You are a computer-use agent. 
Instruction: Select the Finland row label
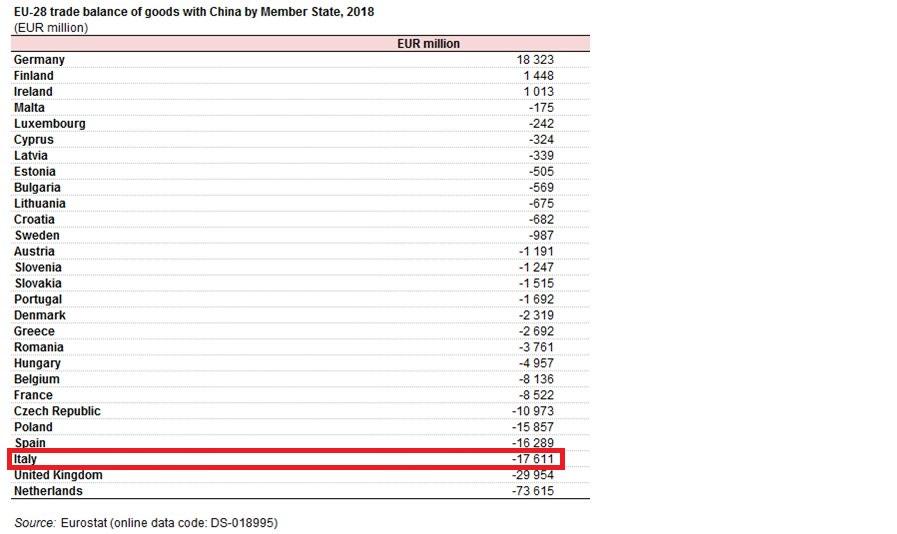[33, 76]
